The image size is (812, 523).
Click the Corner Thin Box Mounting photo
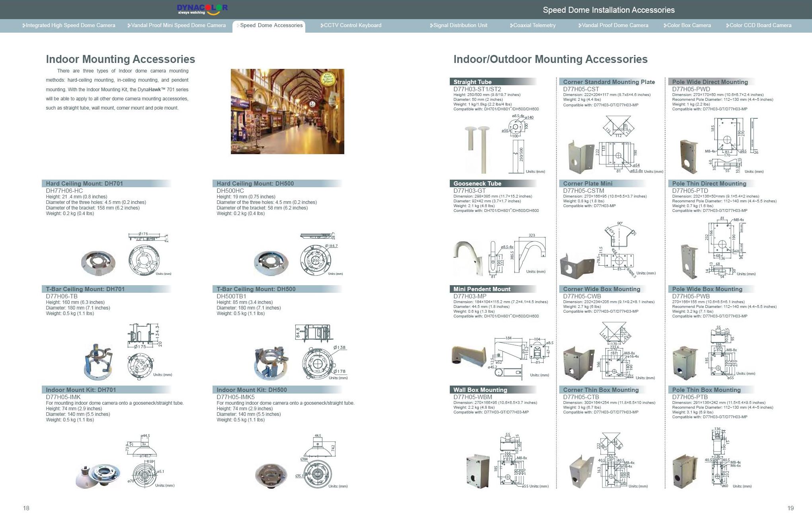tap(582, 472)
